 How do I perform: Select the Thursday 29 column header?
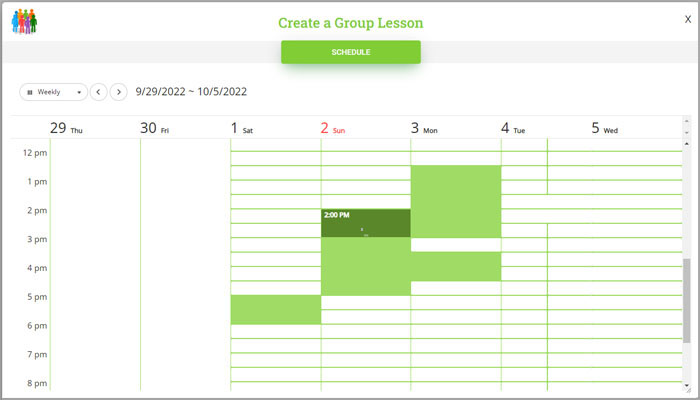(x=67, y=128)
